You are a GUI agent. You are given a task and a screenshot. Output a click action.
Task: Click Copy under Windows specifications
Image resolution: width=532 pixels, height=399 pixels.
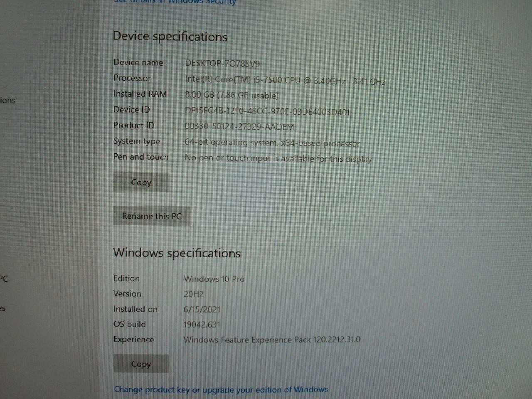pos(141,364)
